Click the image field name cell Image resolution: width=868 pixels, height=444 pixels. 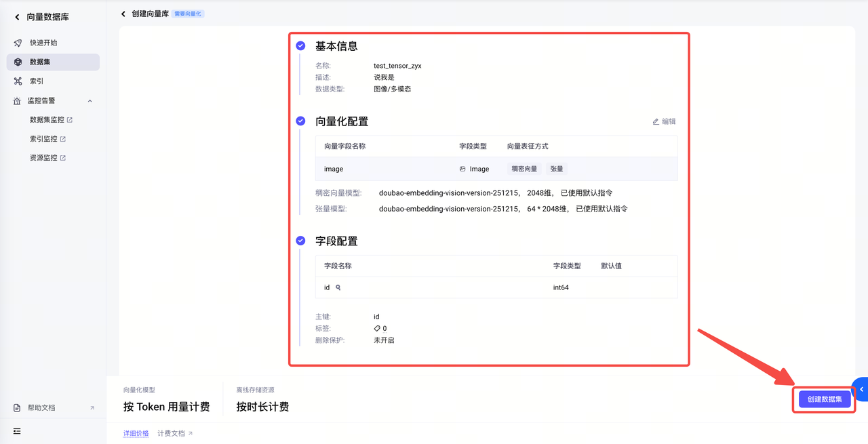(x=334, y=169)
